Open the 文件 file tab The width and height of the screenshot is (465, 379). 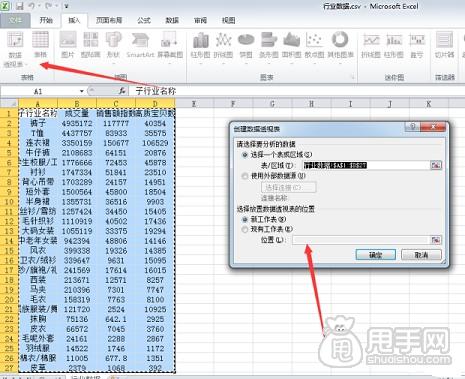point(15,21)
